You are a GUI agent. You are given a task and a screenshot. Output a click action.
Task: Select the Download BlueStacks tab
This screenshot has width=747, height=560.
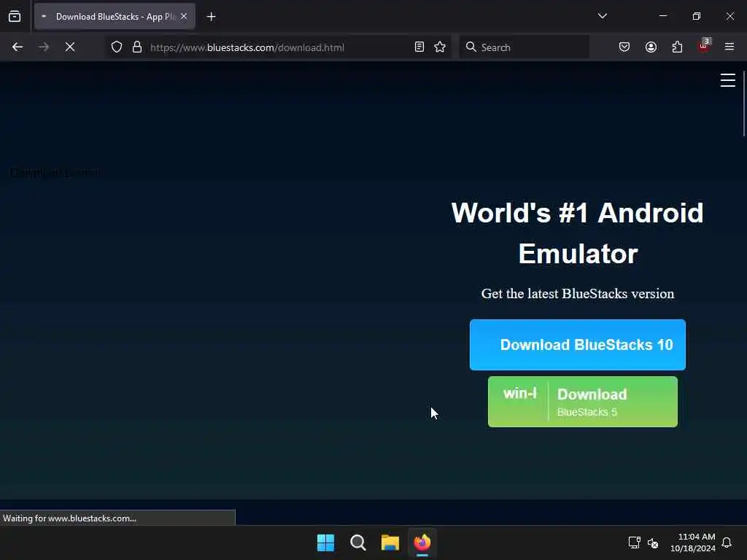pyautogui.click(x=115, y=16)
